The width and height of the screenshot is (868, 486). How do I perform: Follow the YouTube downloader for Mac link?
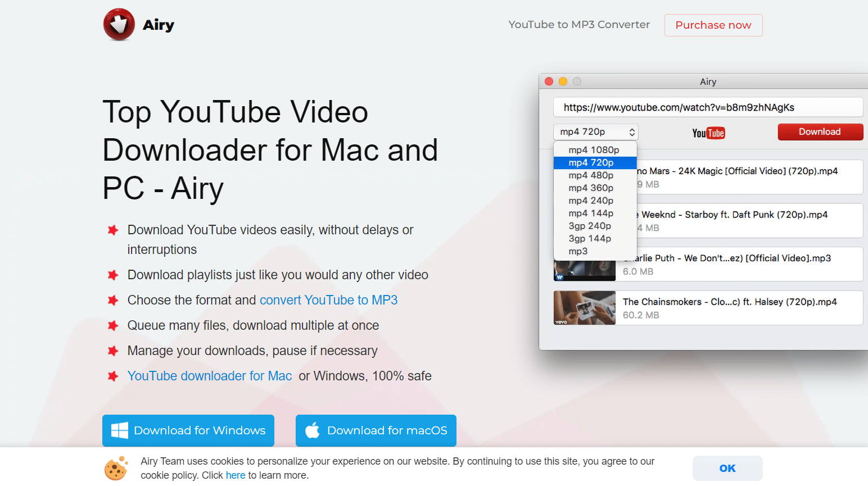pyautogui.click(x=210, y=376)
